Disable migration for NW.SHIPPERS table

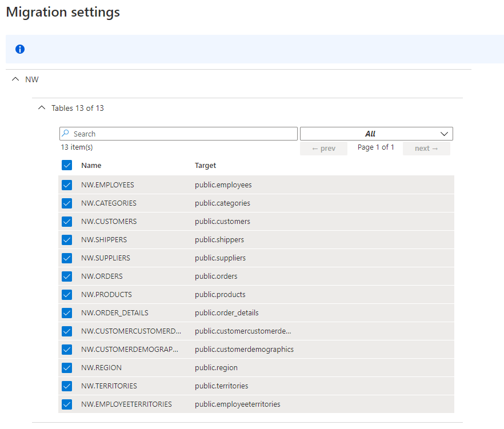click(67, 239)
